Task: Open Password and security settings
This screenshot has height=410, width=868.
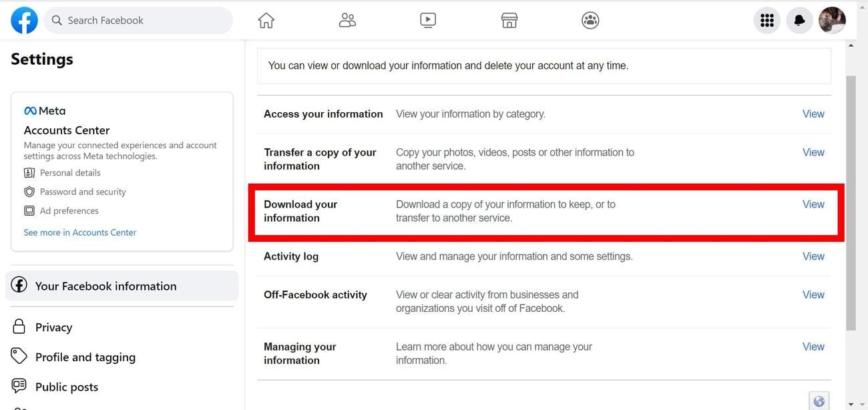Action: pyautogui.click(x=82, y=192)
